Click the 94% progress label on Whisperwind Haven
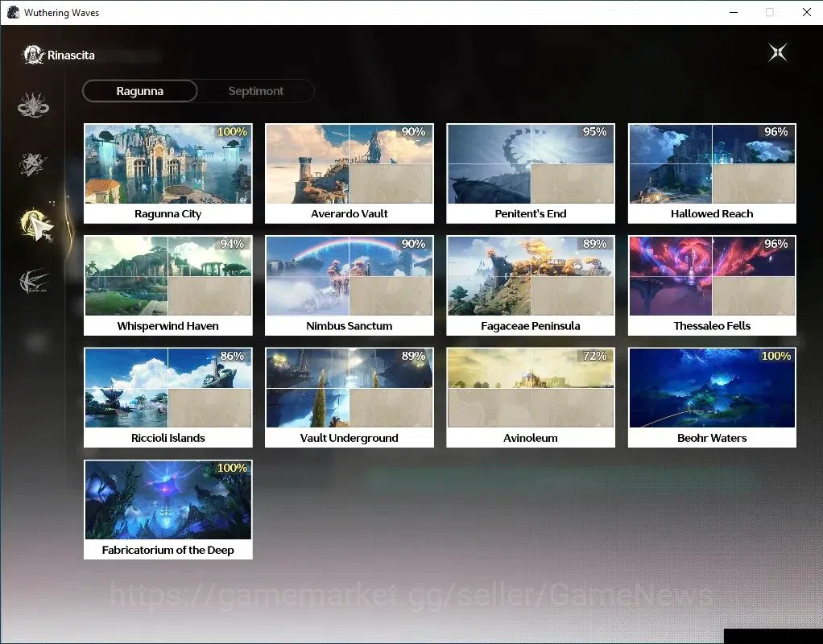 click(232, 244)
